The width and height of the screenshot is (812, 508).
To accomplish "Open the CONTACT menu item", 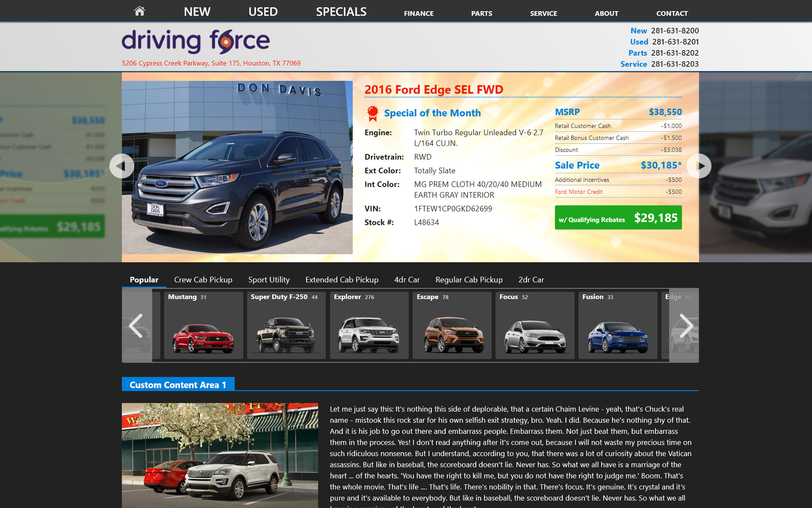I will pyautogui.click(x=672, y=14).
